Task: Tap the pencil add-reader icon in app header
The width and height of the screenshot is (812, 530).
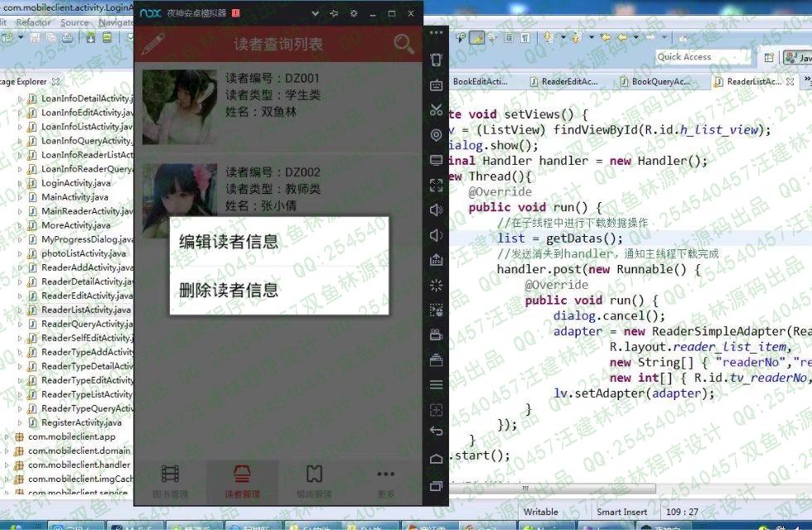Action: (152, 44)
